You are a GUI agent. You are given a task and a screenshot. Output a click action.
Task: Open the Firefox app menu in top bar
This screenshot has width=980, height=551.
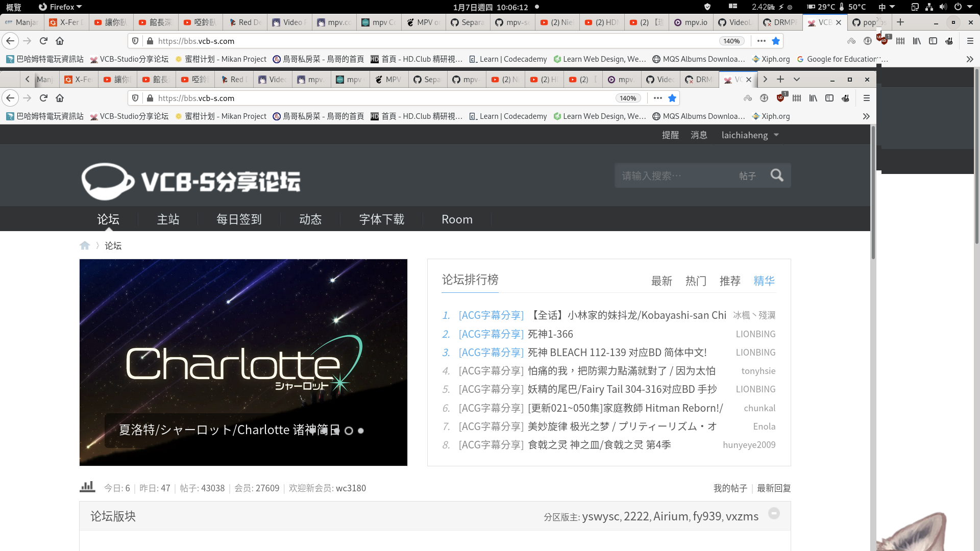coord(60,7)
